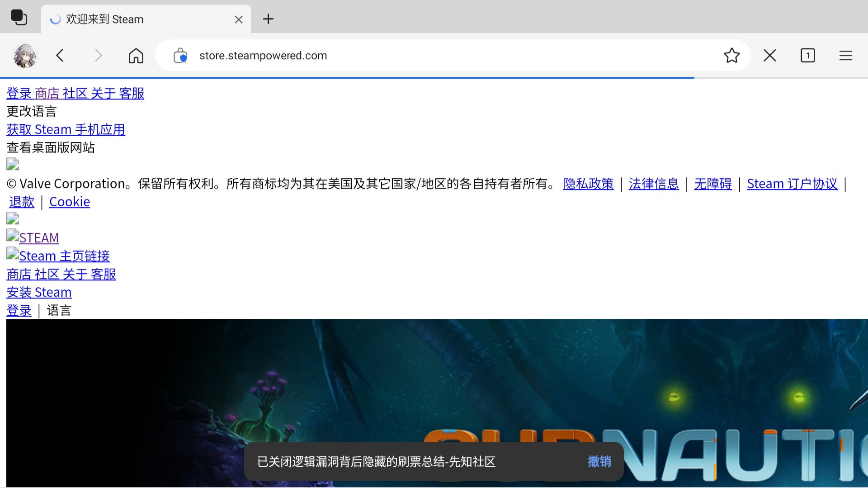Go back to previous page

[x=60, y=56]
